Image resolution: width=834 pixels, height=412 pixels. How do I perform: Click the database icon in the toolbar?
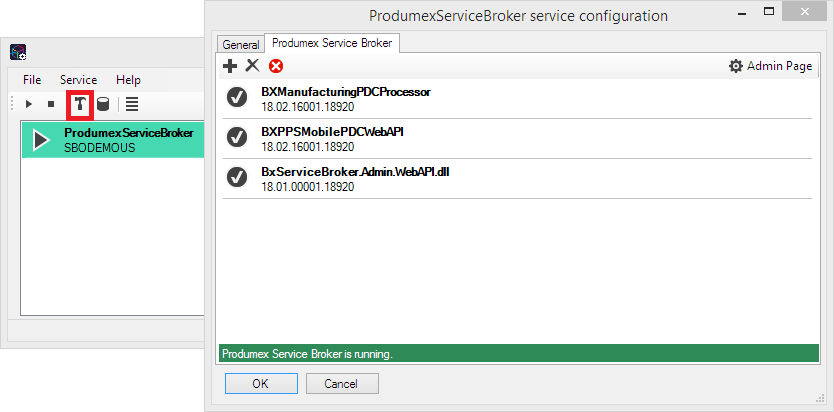click(103, 104)
